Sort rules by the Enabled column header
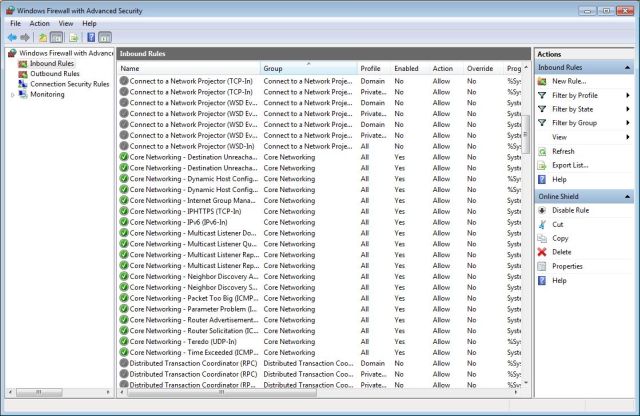This screenshot has width=640, height=416. point(407,68)
